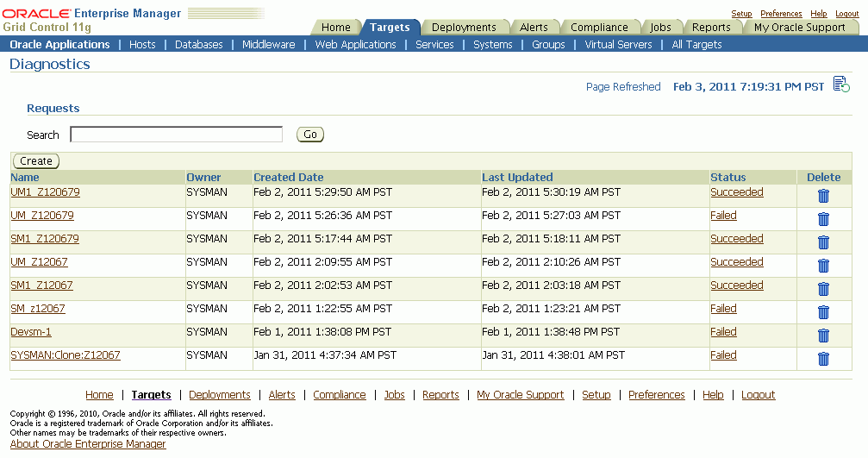This screenshot has width=868, height=458.
Task: View Succeeded status of SM1_Z120679
Action: (x=737, y=239)
